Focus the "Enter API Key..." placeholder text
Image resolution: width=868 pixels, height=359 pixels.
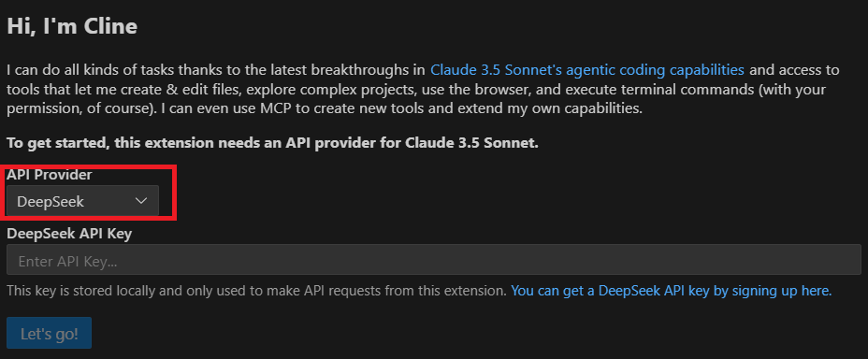[67, 261]
